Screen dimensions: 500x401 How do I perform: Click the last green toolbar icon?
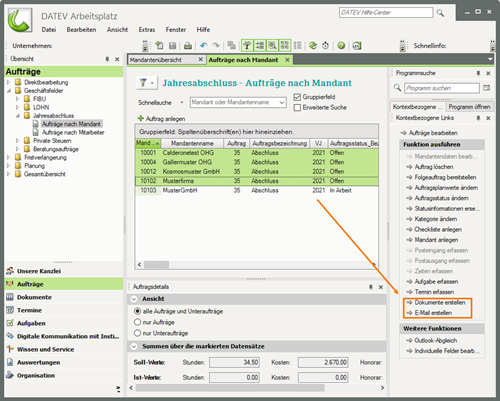357,45
